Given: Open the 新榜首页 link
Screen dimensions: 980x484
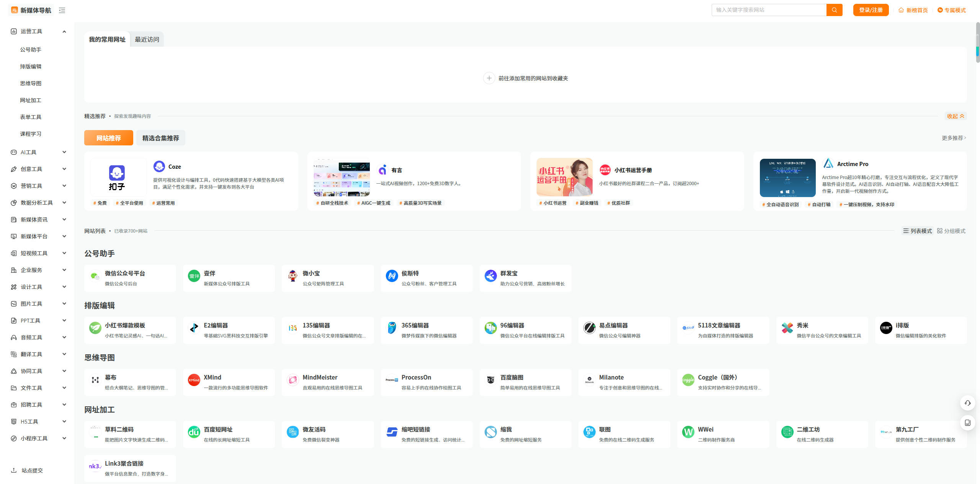Looking at the screenshot, I should pos(913,10).
